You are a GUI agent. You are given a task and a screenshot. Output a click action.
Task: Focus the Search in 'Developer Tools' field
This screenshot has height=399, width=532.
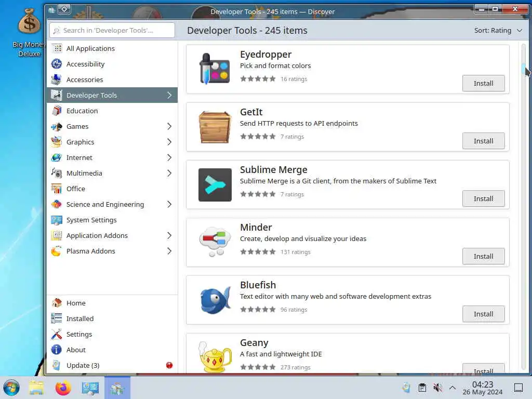coord(112,30)
